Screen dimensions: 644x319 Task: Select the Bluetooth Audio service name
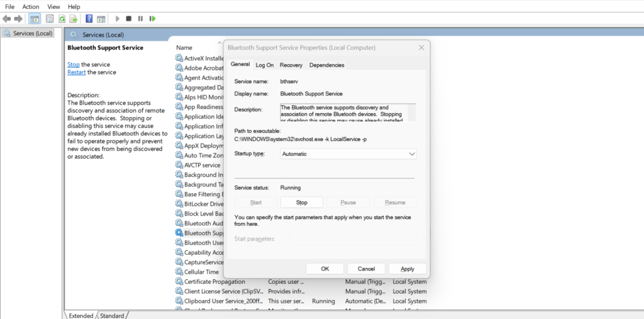[204, 223]
